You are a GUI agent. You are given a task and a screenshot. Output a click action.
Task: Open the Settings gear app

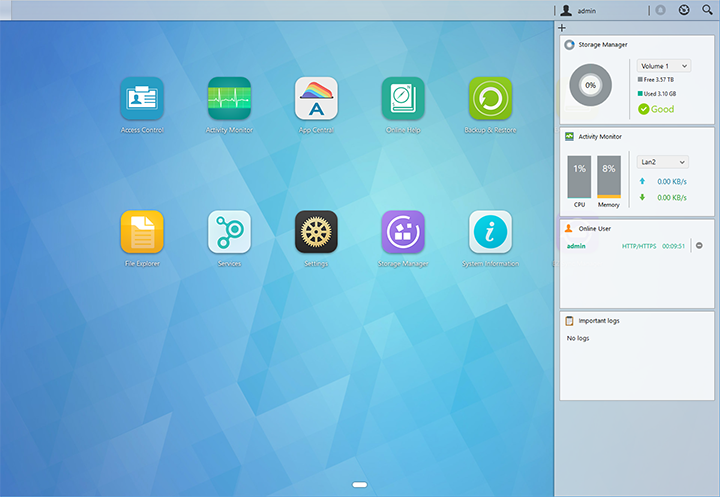point(316,232)
